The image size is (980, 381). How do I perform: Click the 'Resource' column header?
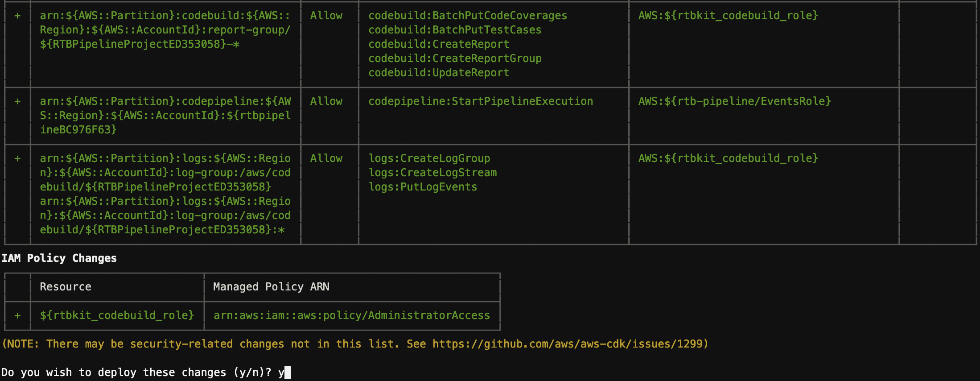click(66, 287)
